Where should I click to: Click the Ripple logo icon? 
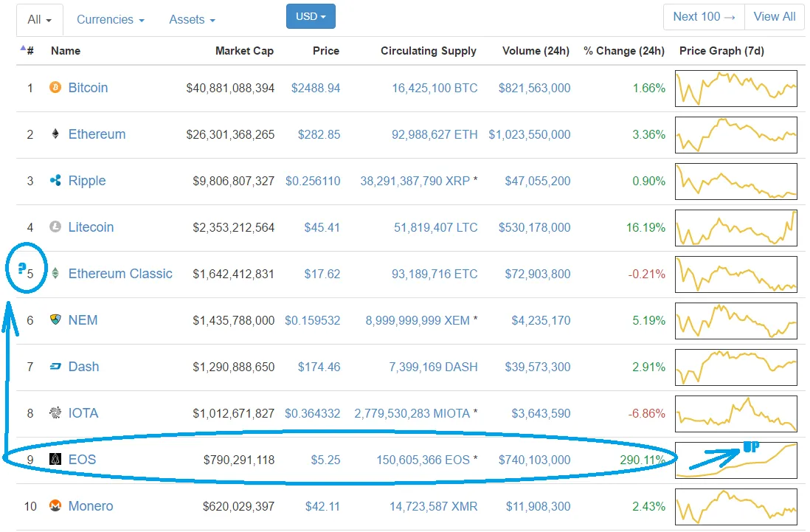[x=55, y=180]
